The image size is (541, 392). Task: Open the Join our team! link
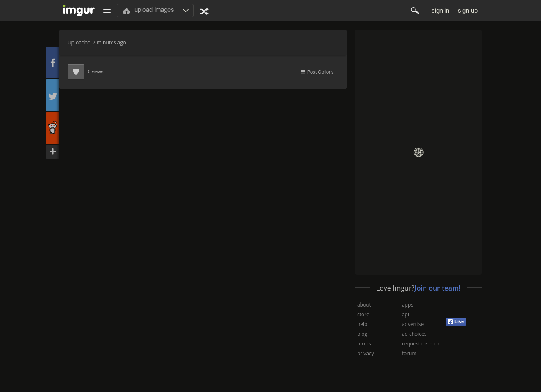437,288
